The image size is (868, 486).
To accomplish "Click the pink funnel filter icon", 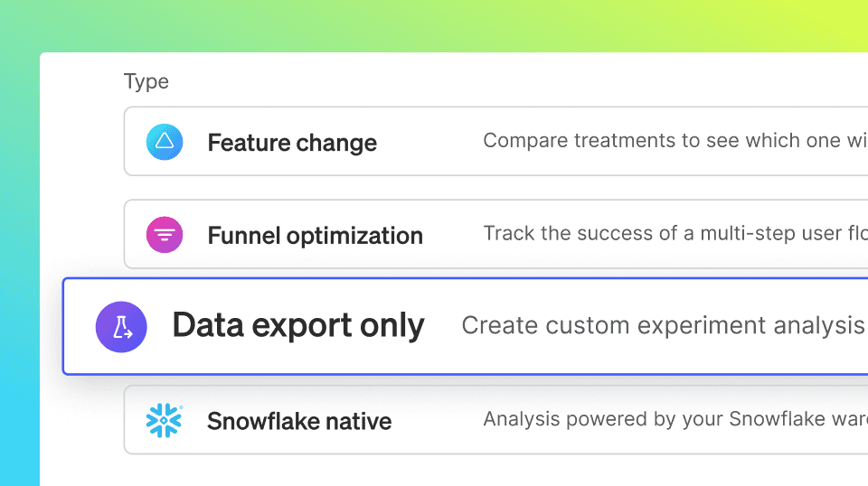I will [165, 235].
